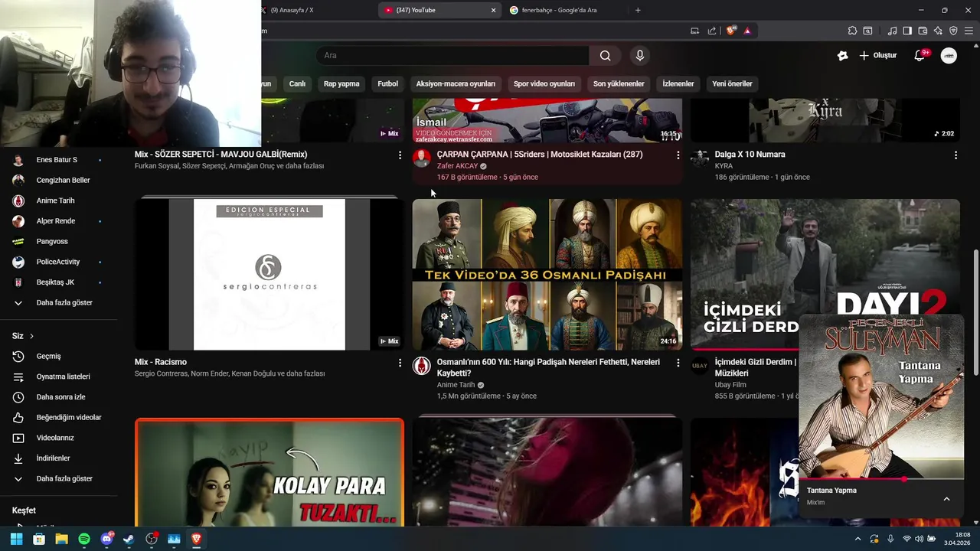This screenshot has height=551, width=980.
Task: Open options menu for Mix - Racismo
Action: click(x=400, y=363)
